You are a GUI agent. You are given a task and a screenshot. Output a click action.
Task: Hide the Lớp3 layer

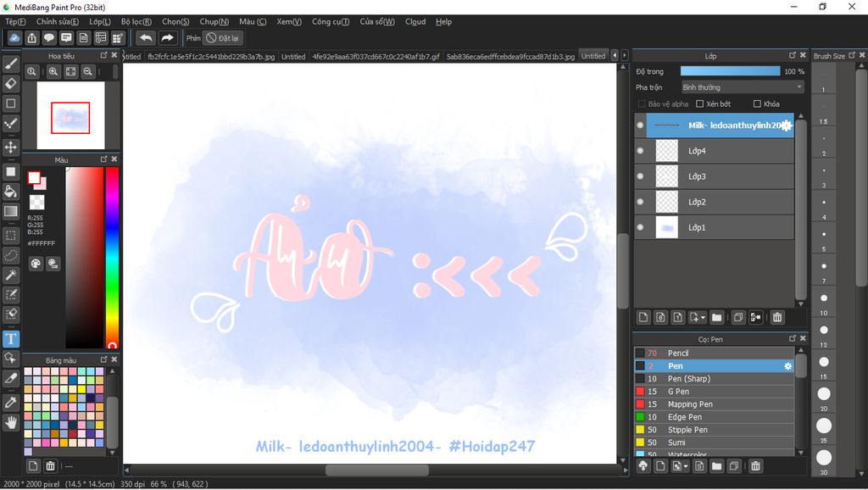click(x=640, y=176)
